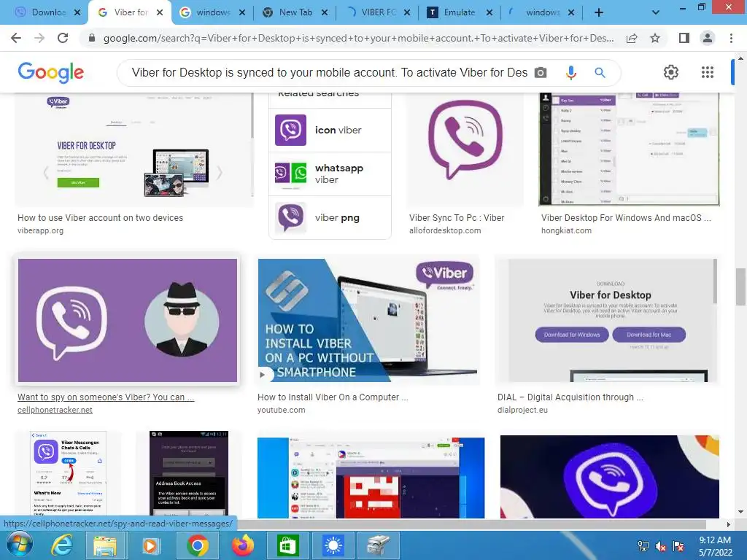Close the Emulate tab

coord(489,12)
